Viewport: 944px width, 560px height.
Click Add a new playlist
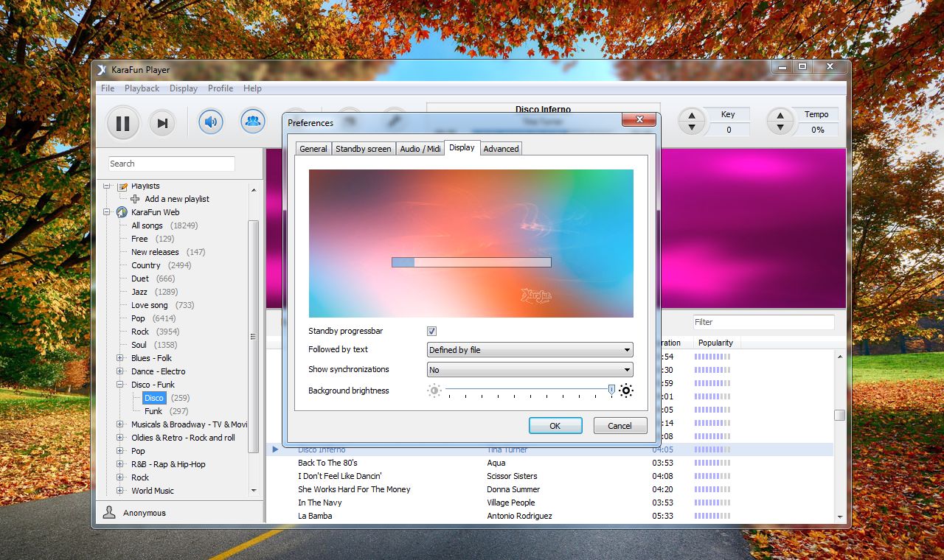[x=177, y=199]
